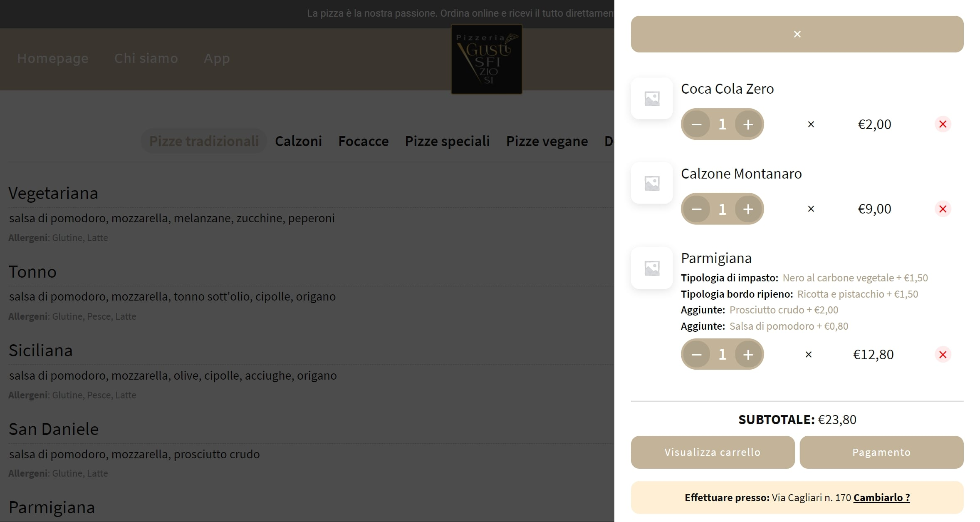Click the Salsa di pomodoro + €0,80 add-on text
Image resolution: width=980 pixels, height=522 pixels.
[789, 326]
